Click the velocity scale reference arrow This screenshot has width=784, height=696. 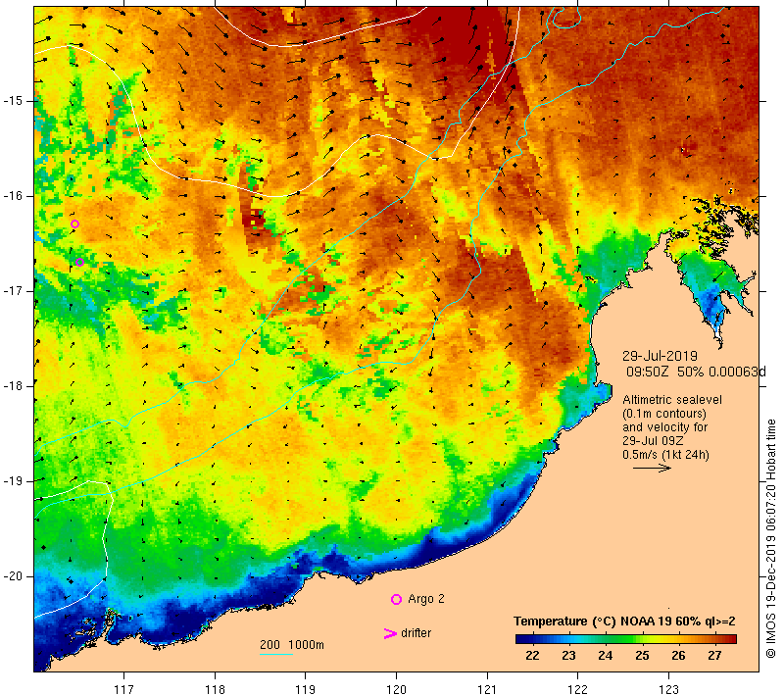click(652, 468)
